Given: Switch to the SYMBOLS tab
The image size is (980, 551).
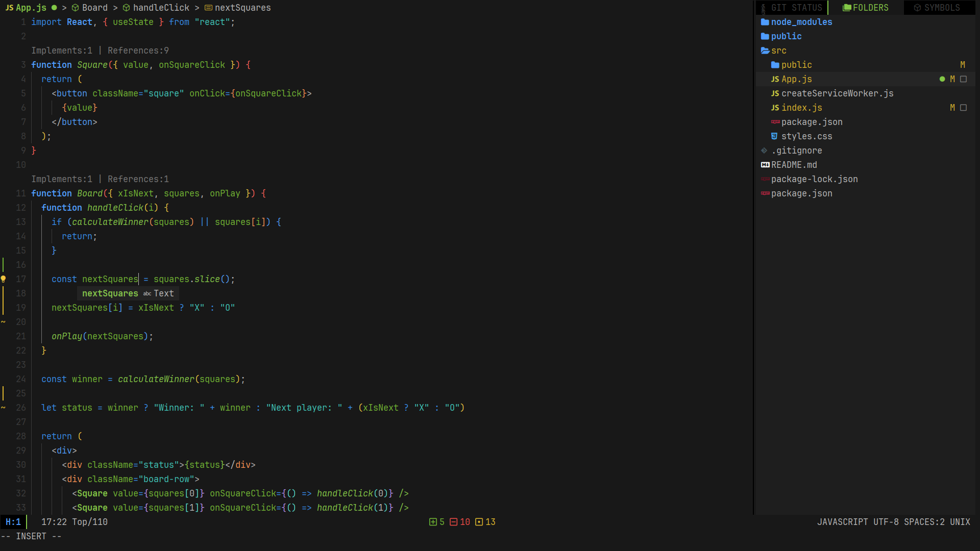Looking at the screenshot, I should tap(941, 8).
